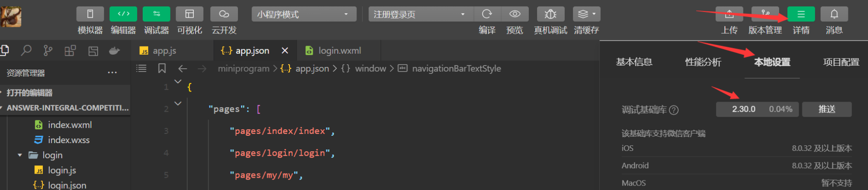Toggle the 模拟器 simulator panel button
The image size is (868, 190).
90,14
